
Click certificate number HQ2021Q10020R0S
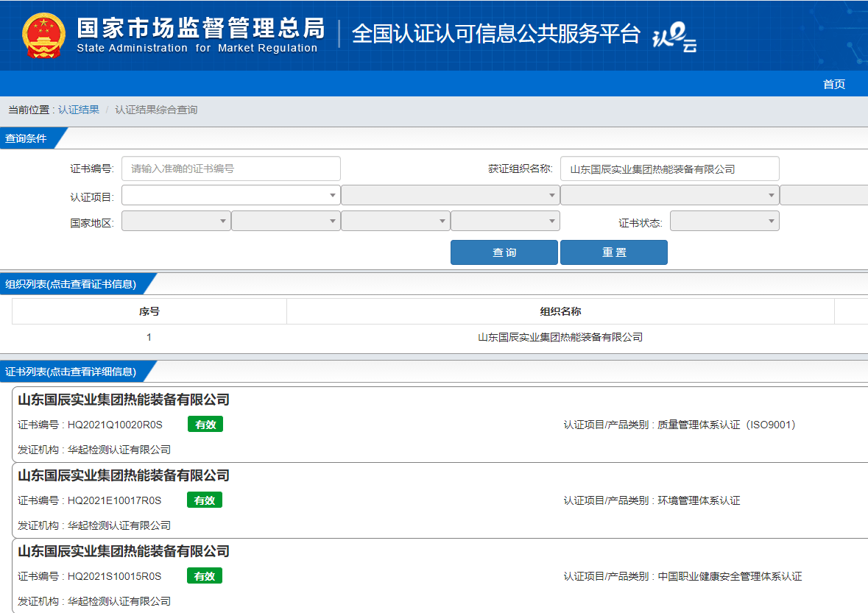click(x=115, y=425)
